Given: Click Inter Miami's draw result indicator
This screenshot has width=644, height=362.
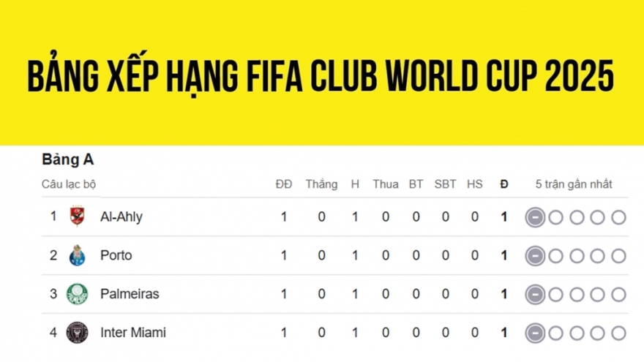Looking at the screenshot, I should coord(535,333).
